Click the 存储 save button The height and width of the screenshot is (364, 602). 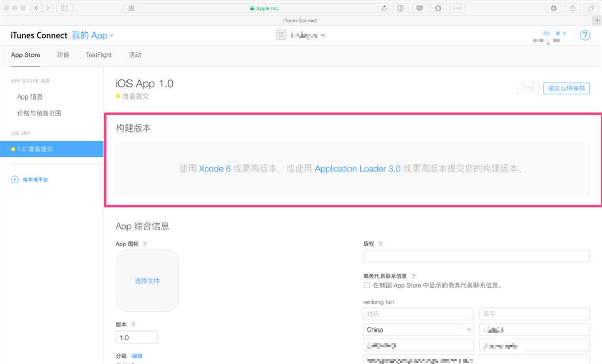tap(528, 89)
